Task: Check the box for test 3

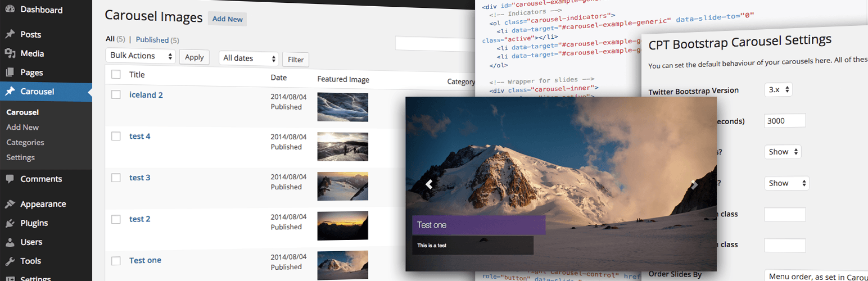Action: (x=116, y=178)
